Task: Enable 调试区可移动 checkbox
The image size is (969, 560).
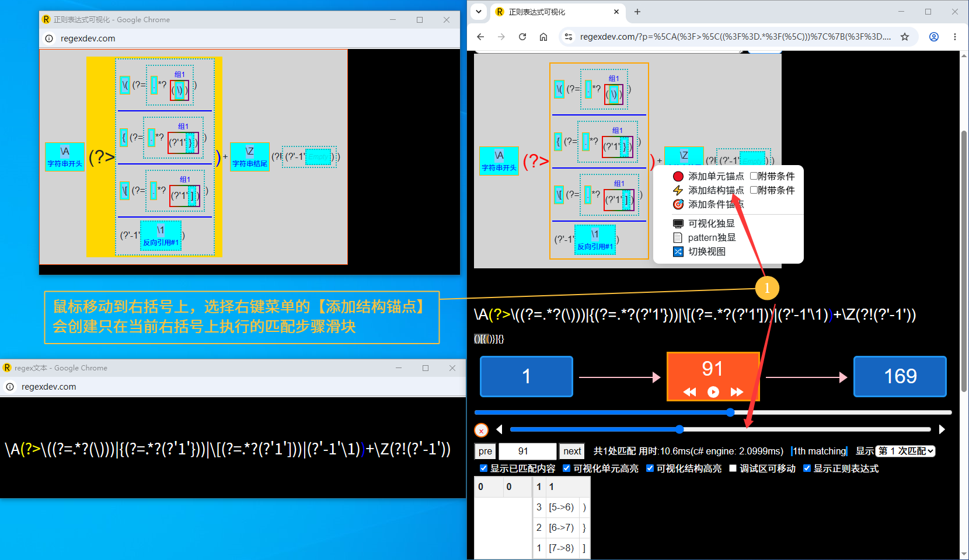Action: point(733,468)
